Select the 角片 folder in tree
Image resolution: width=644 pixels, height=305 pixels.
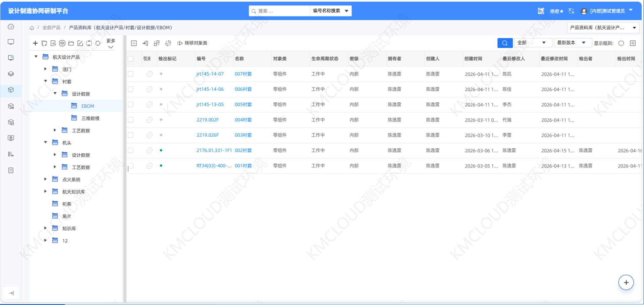(67, 216)
